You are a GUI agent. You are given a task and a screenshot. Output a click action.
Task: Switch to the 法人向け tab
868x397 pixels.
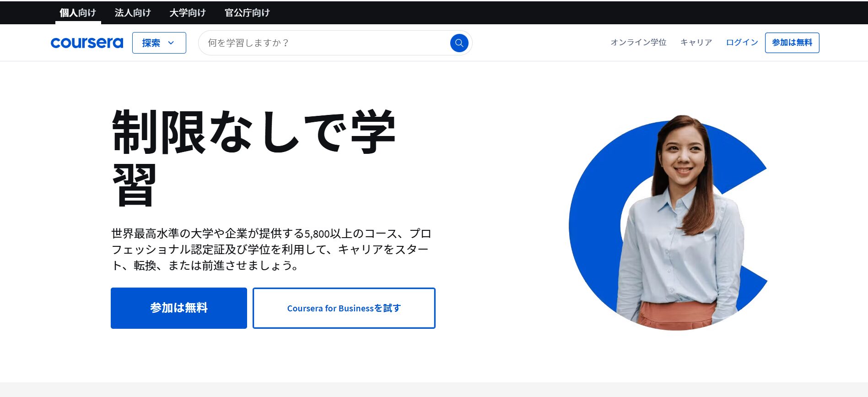(133, 13)
